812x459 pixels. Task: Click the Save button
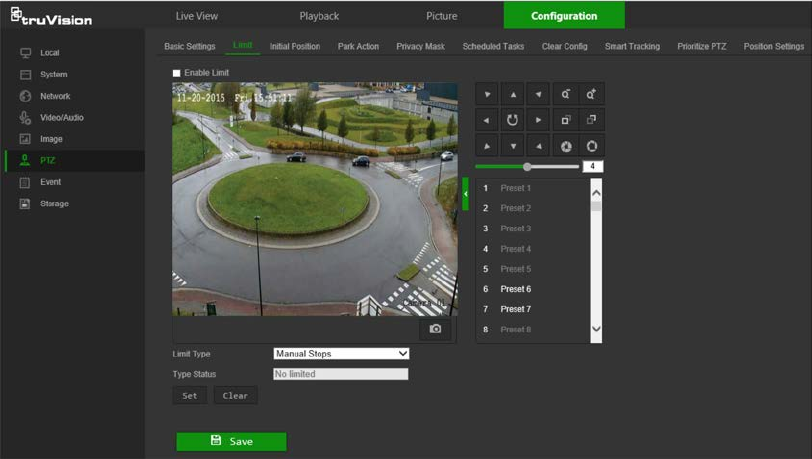pyautogui.click(x=231, y=441)
